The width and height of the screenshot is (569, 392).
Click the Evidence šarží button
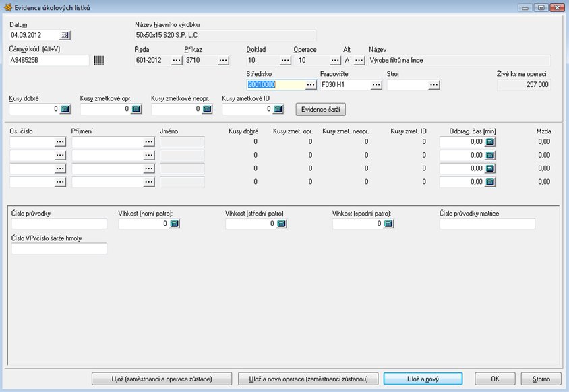click(321, 110)
